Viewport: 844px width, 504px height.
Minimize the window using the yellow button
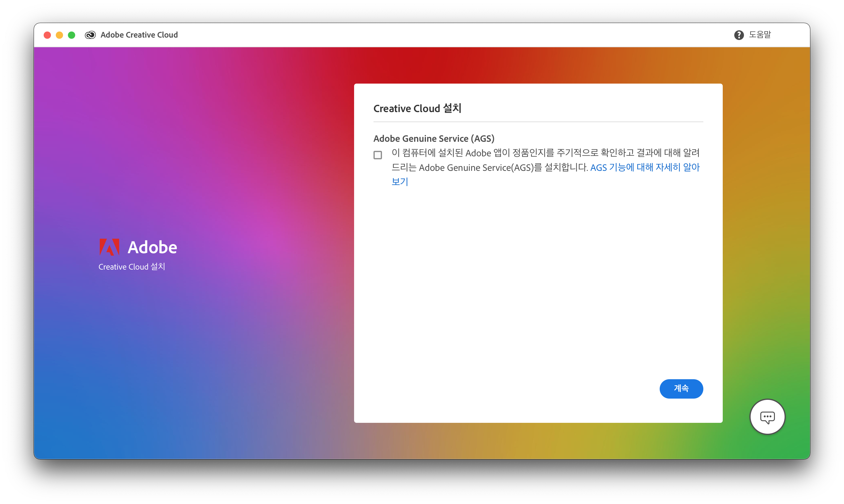[59, 35]
